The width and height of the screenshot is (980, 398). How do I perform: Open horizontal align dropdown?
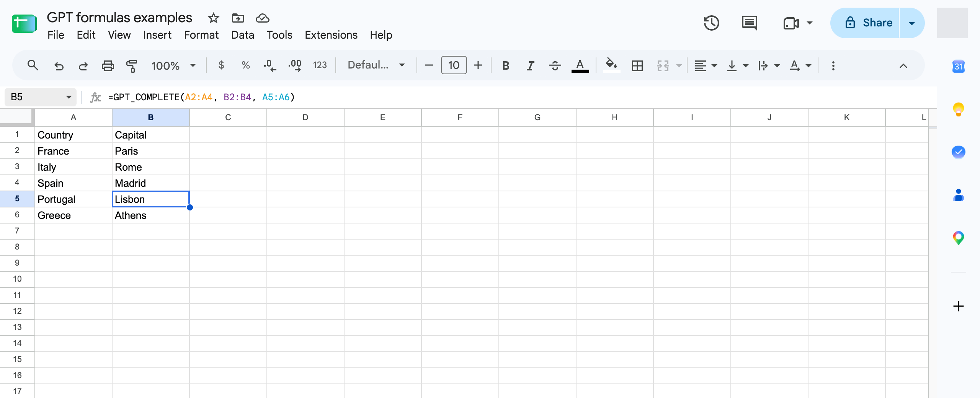[706, 66]
